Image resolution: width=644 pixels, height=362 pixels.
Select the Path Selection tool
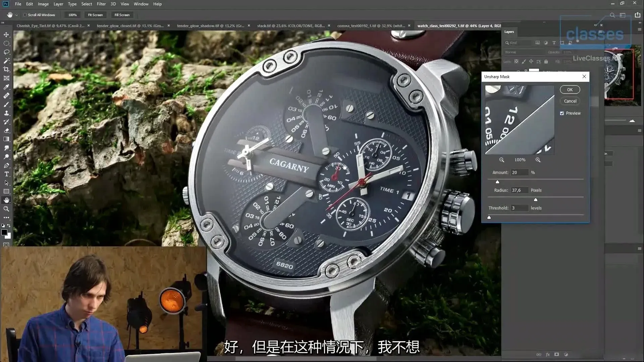[x=6, y=183]
